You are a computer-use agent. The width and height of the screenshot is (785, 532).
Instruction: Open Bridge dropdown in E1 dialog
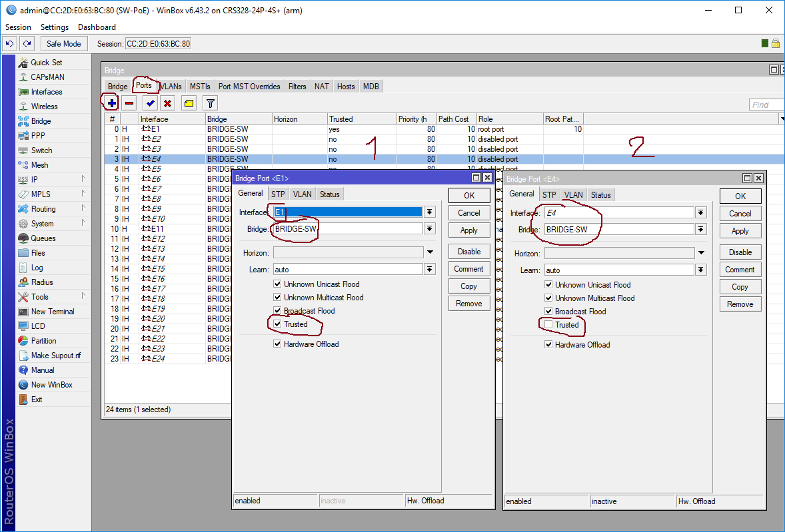430,228
